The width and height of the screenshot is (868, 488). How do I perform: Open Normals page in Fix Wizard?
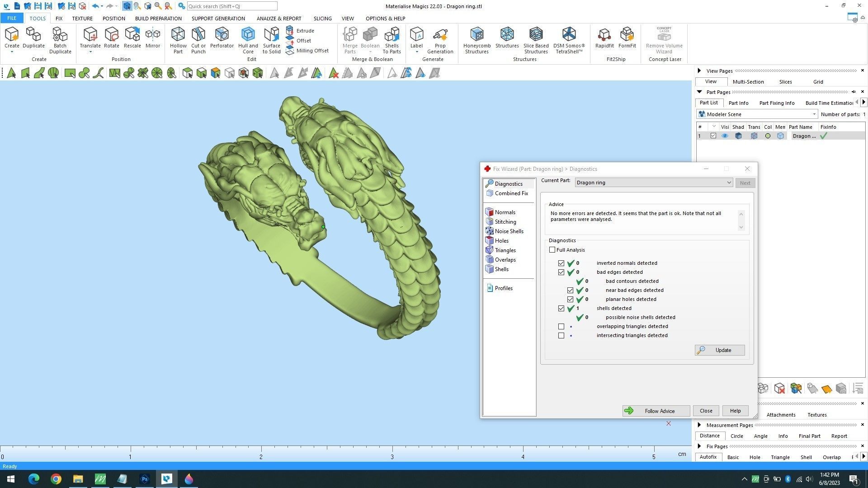[x=505, y=212]
